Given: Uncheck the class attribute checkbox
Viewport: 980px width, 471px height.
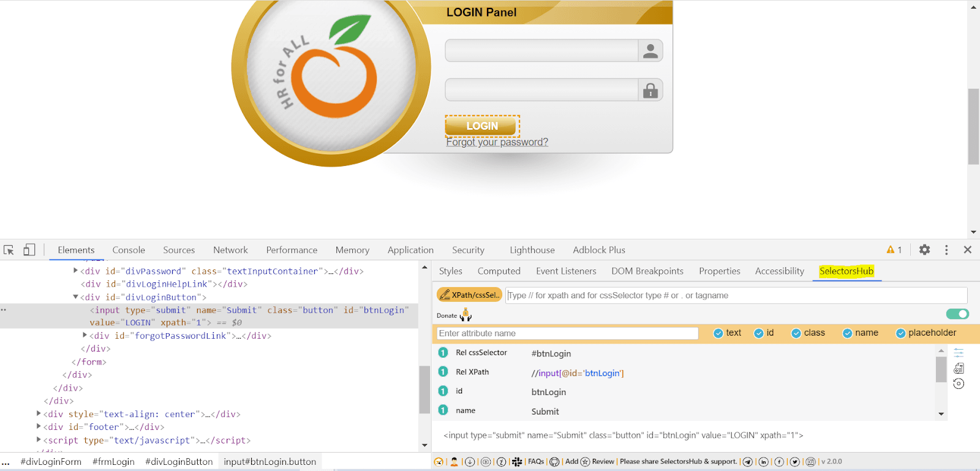Looking at the screenshot, I should [x=796, y=333].
